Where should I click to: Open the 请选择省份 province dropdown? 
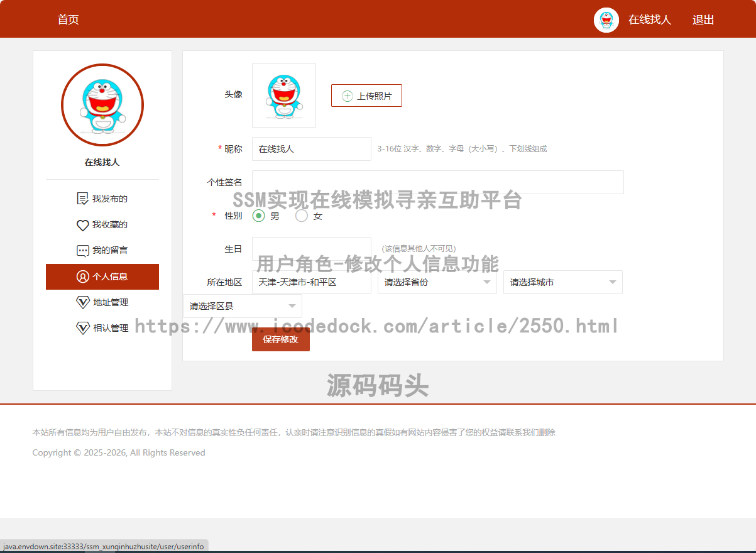437,282
